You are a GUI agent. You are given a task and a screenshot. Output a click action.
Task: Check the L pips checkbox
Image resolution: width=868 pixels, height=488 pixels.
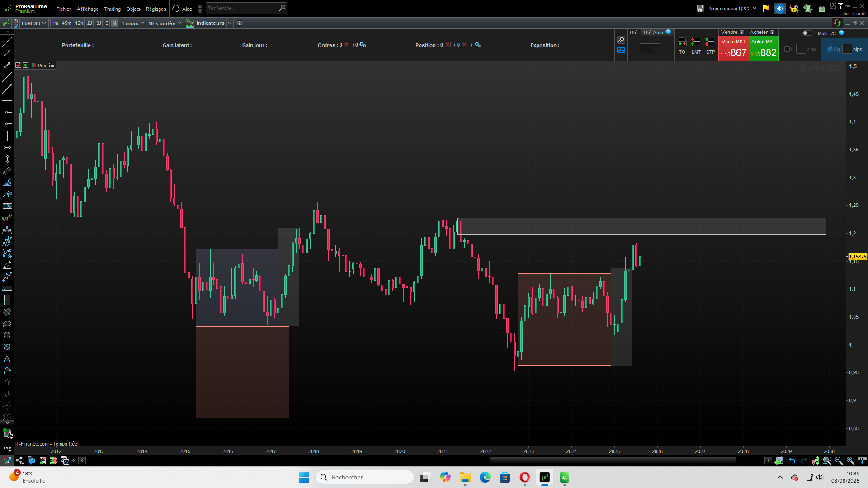click(x=787, y=49)
